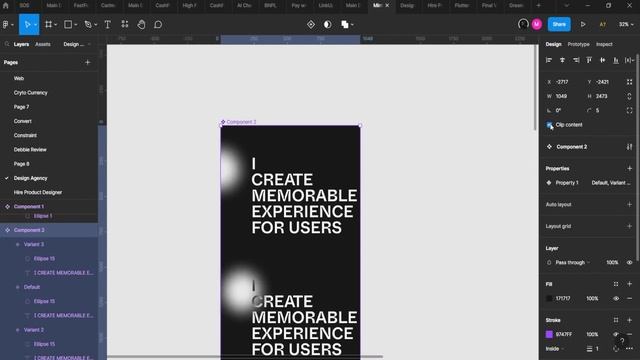640x360 pixels.
Task: Click the Share button
Action: (x=559, y=24)
